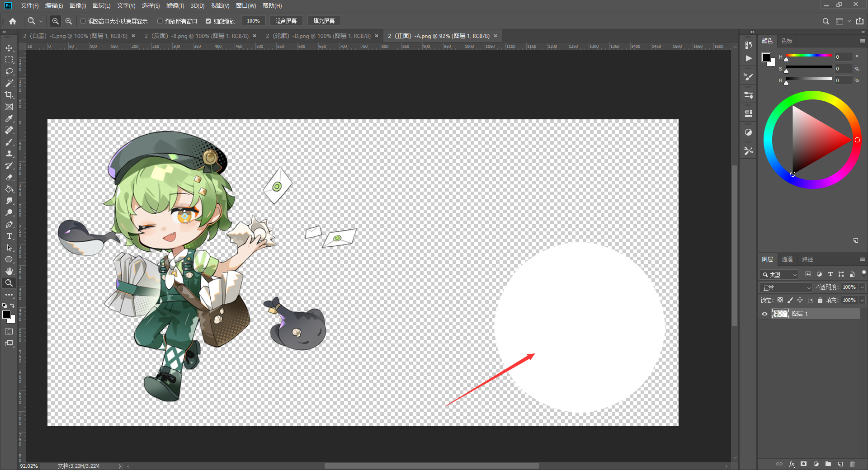
Task: Select the Eyedropper tool
Action: (x=9, y=118)
